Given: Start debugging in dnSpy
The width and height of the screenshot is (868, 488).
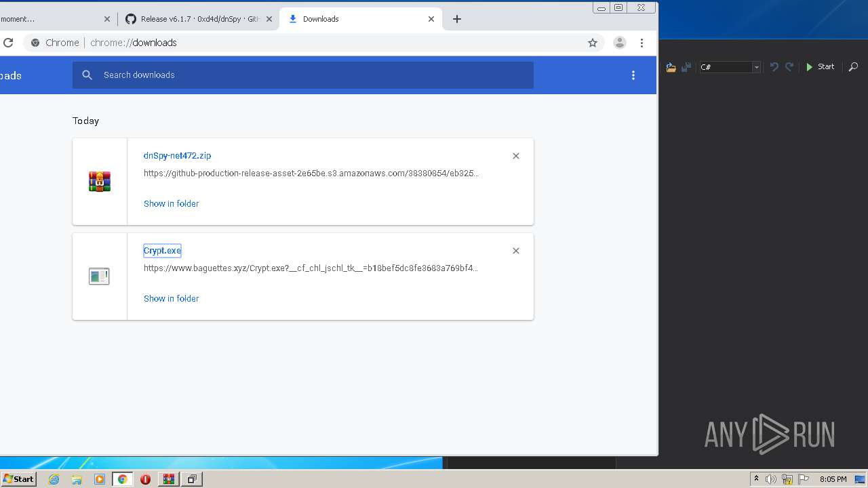Looking at the screenshot, I should [820, 67].
